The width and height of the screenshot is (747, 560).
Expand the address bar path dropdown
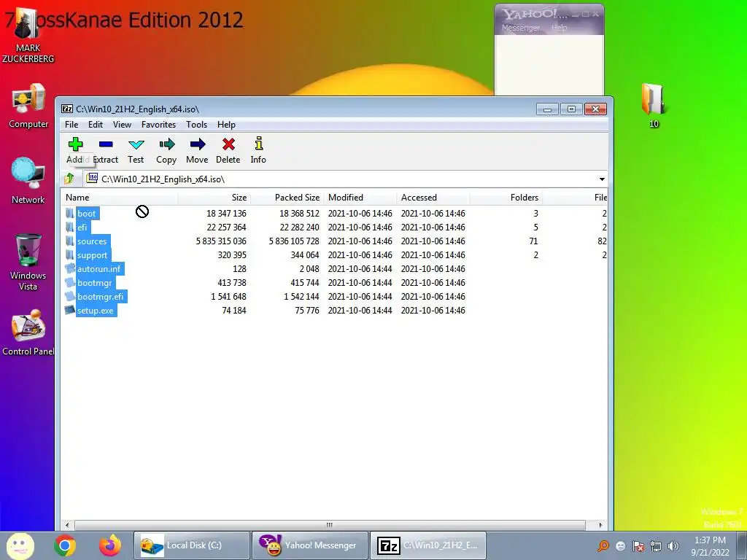pos(602,179)
